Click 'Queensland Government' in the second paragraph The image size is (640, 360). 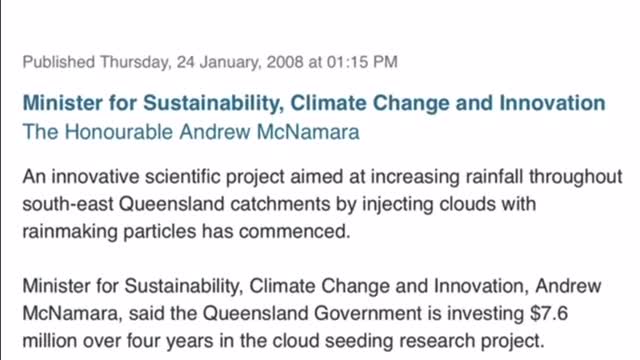coord(312,313)
